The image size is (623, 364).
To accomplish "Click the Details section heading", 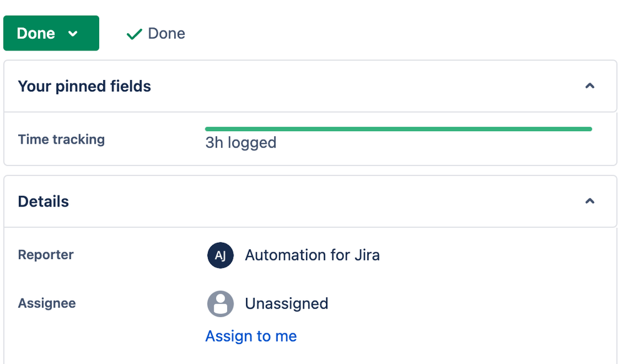I will [43, 202].
